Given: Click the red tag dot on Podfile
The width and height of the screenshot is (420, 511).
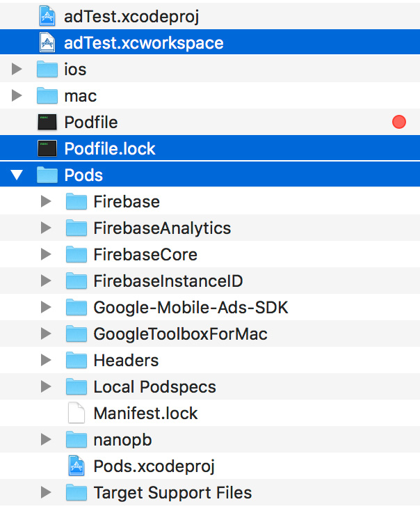Looking at the screenshot, I should tap(399, 123).
